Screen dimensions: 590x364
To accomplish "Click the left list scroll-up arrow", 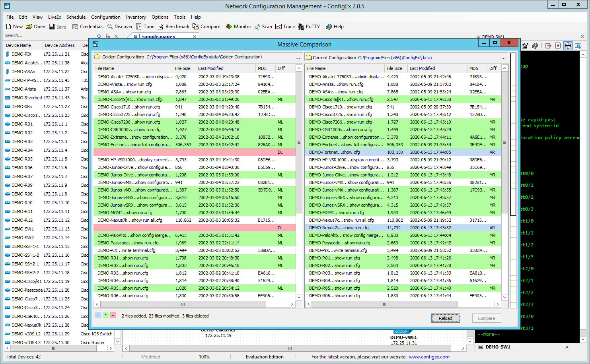I will [x=299, y=68].
